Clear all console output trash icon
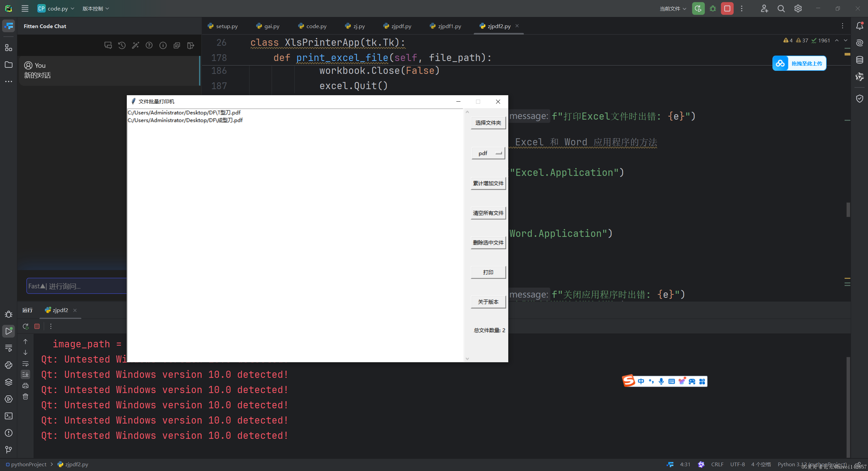The width and height of the screenshot is (868, 471). pyautogui.click(x=25, y=396)
